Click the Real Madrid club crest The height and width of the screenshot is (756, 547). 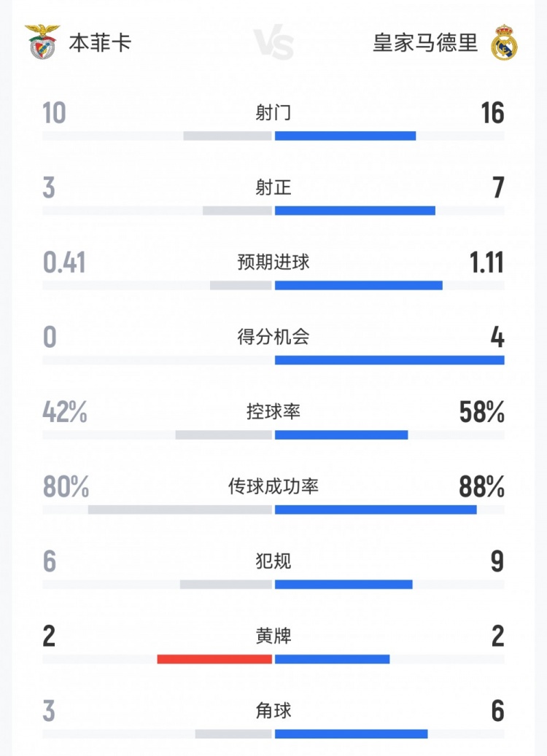pos(504,42)
